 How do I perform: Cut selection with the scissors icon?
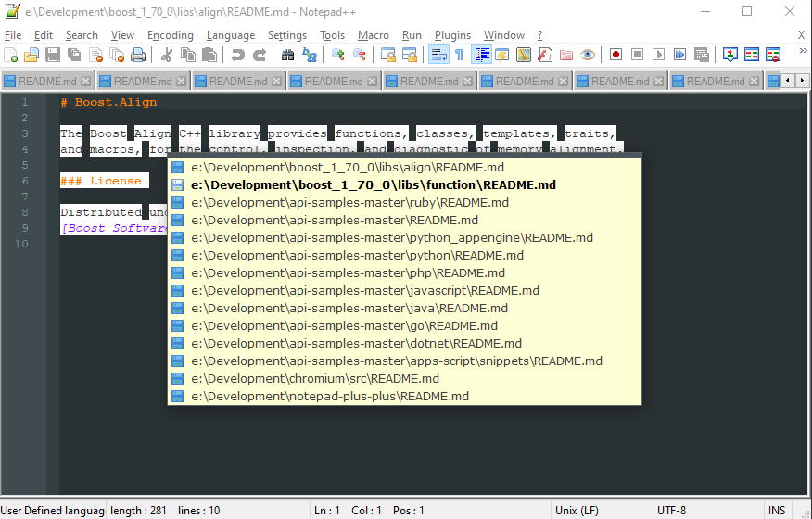(166, 55)
